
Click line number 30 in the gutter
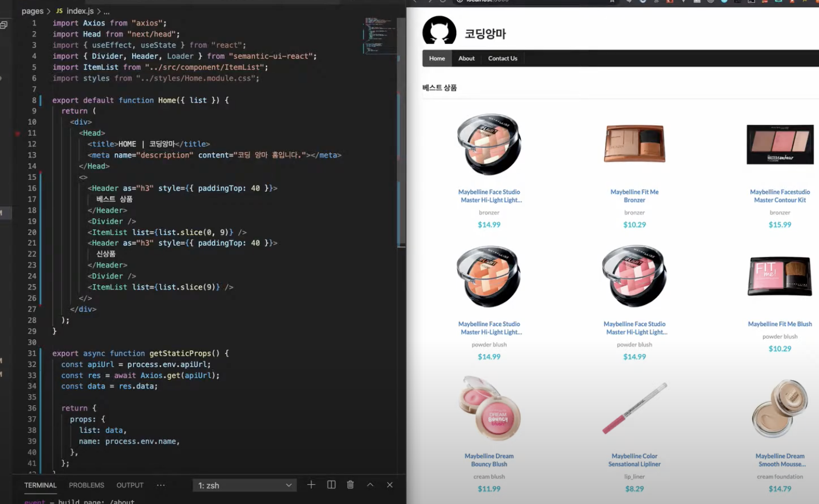(x=32, y=342)
